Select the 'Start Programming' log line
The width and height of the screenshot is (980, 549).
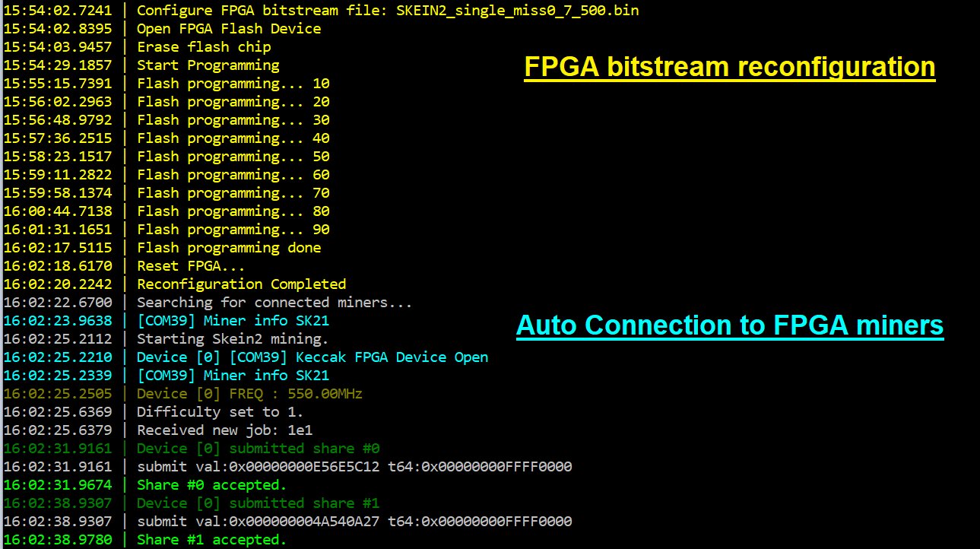(x=141, y=65)
